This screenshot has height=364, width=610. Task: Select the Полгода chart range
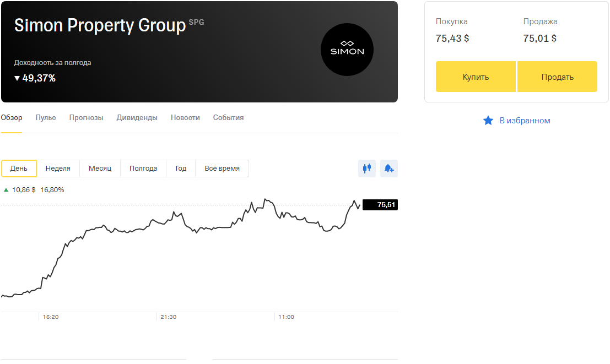(x=143, y=169)
